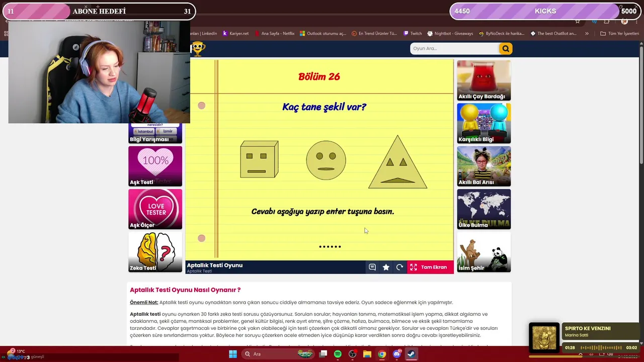The height and width of the screenshot is (362, 644).
Task: Open Google Chrome taskbar icon
Action: (382, 354)
